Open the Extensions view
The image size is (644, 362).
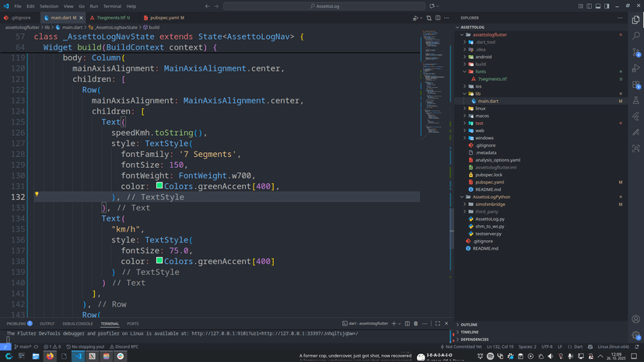click(x=635, y=85)
